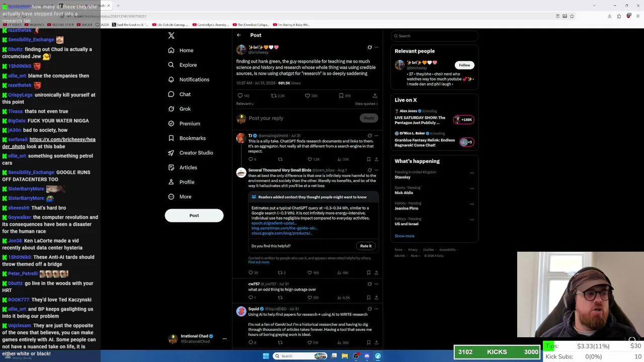
Task: Bookmark Squid's reply
Action: click(x=369, y=343)
